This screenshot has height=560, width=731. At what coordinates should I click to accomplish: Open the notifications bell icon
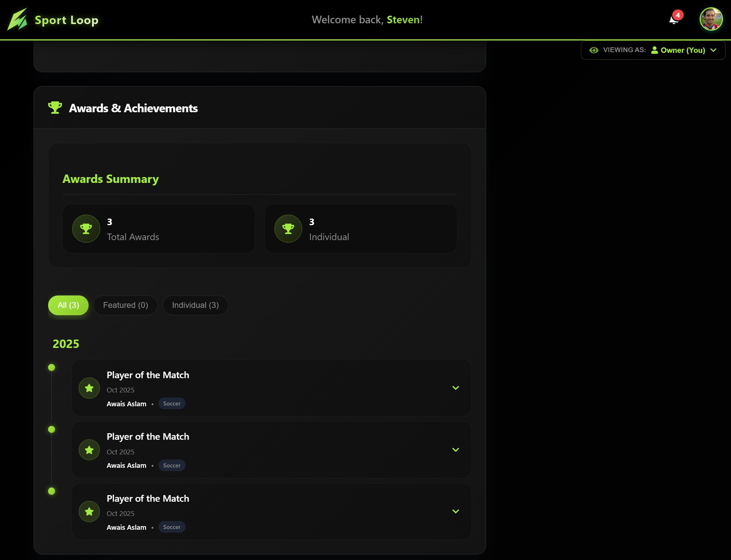tap(674, 20)
